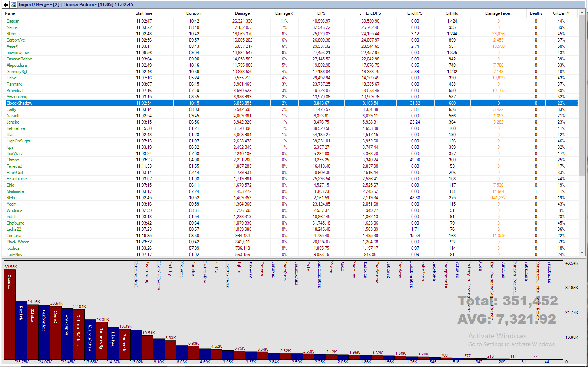The image size is (588, 367).
Task: Click Cassar's red bar in the graph
Action: 10,315
